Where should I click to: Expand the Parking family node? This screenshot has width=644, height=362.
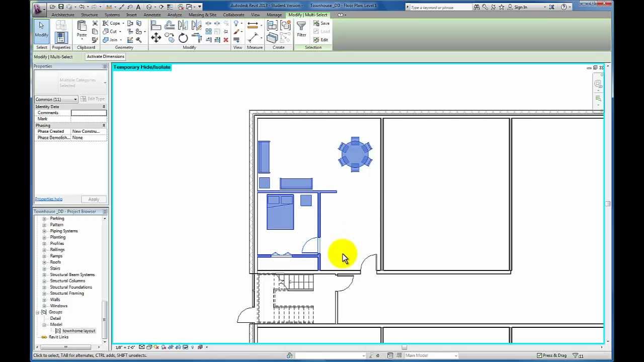pyautogui.click(x=44, y=219)
